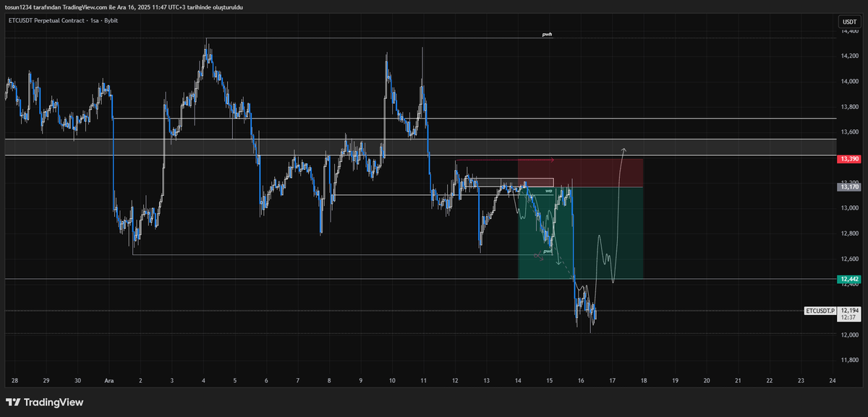Click the 13,600 price axis label
The width and height of the screenshot is (868, 417).
coord(848,132)
